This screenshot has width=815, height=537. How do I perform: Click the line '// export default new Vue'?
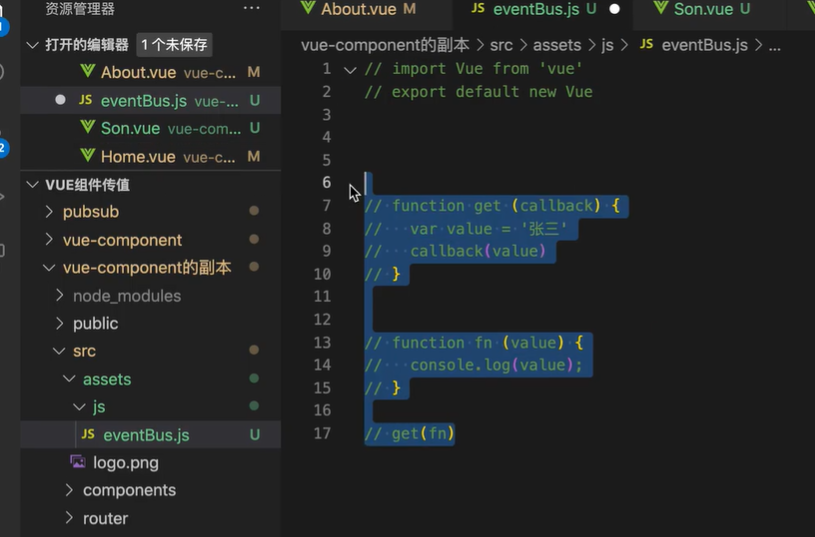[478, 92]
